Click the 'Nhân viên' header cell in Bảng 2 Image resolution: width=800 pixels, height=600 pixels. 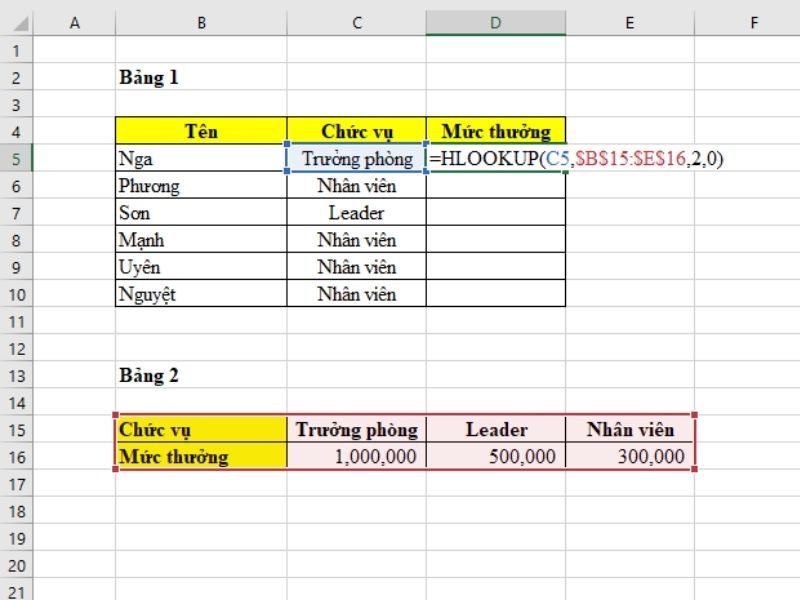click(629, 430)
